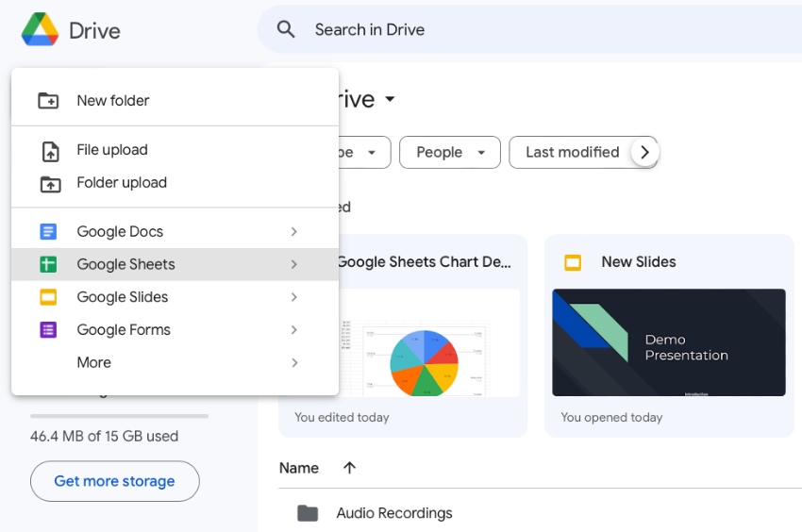Screen dimensions: 802x532
Task: Expand the More submenu arrow
Action: pos(294,362)
